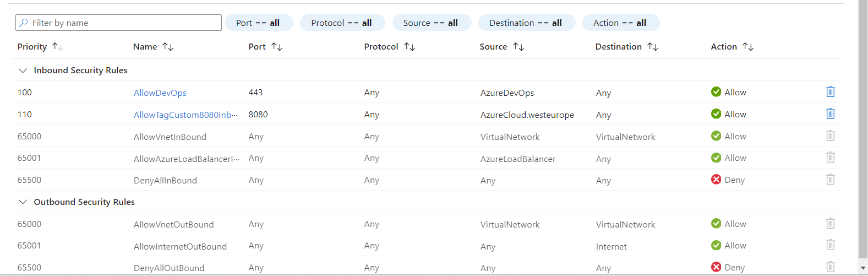Open the Protocol == all filter
The height and width of the screenshot is (276, 868).
pyautogui.click(x=341, y=23)
